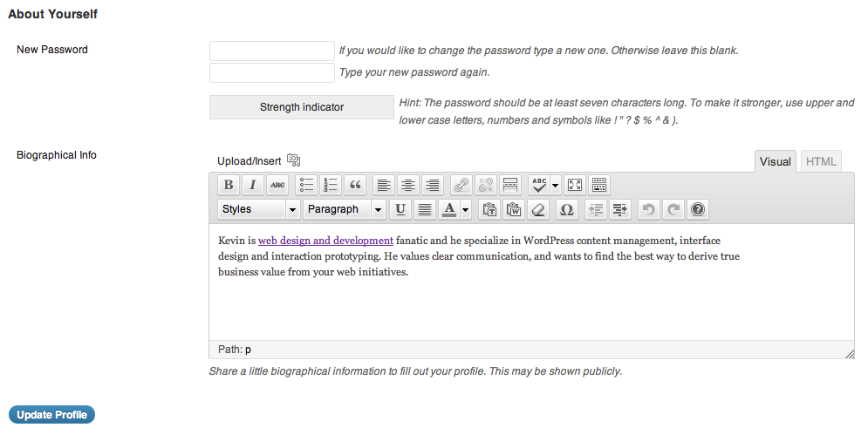This screenshot has width=868, height=435.
Task: Insert a blockquote
Action: click(x=355, y=185)
